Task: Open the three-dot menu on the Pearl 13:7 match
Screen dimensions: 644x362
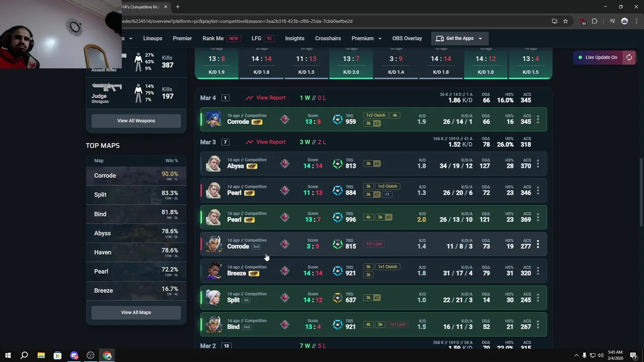Action: coord(538,217)
